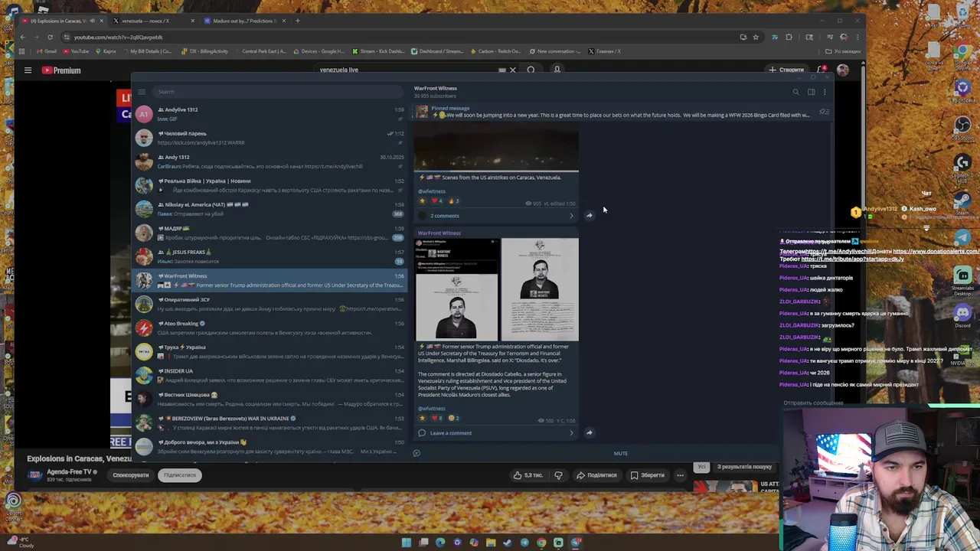Open Telegram hamburger menu
Screen dimensions: 980x551
point(142,92)
